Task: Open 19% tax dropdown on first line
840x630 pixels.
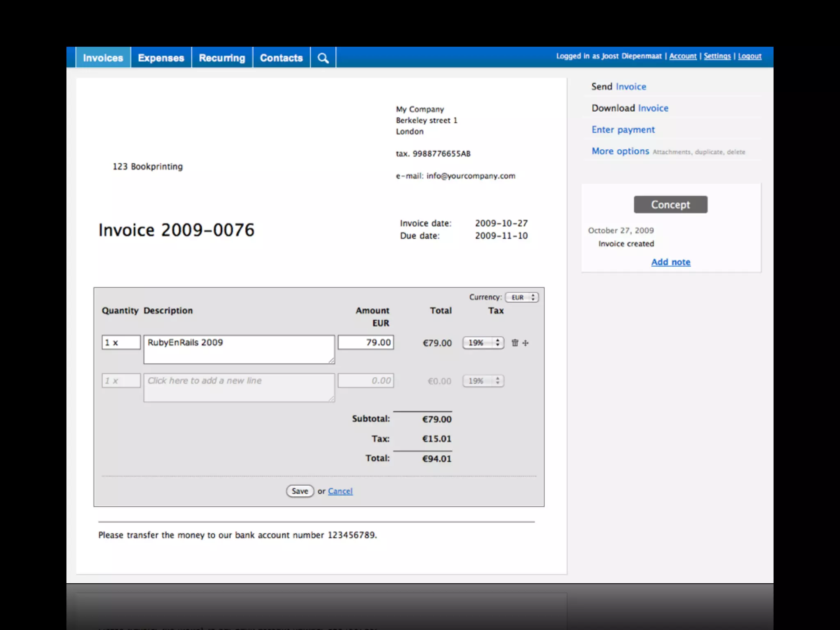Action: point(483,343)
